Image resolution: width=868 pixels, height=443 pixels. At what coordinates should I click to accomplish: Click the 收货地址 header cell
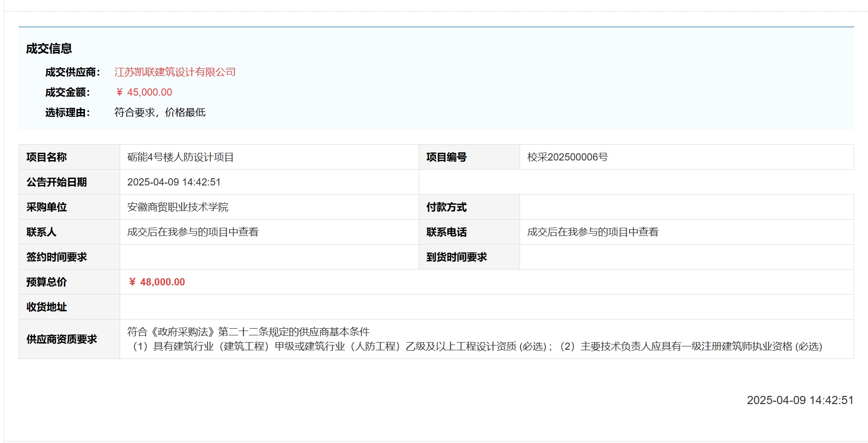point(47,307)
